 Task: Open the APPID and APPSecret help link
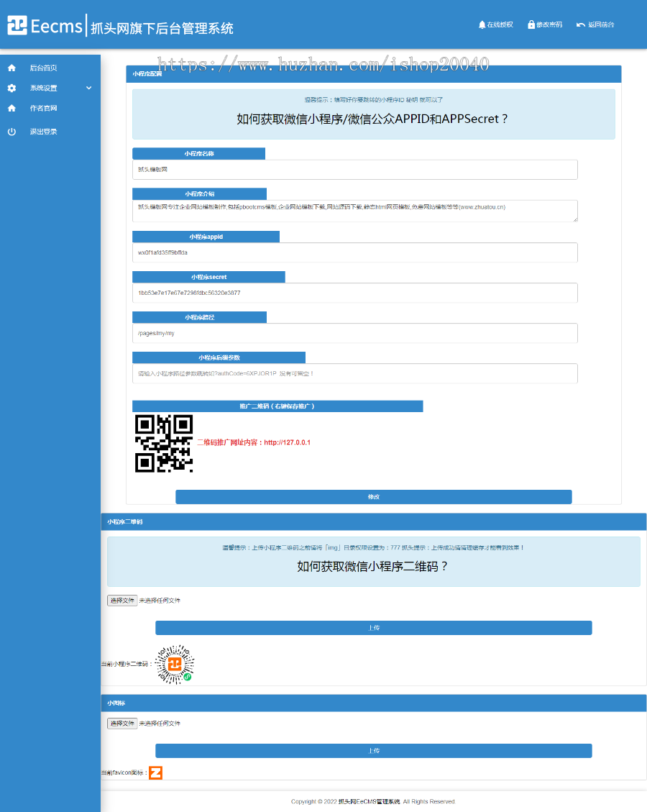click(373, 119)
